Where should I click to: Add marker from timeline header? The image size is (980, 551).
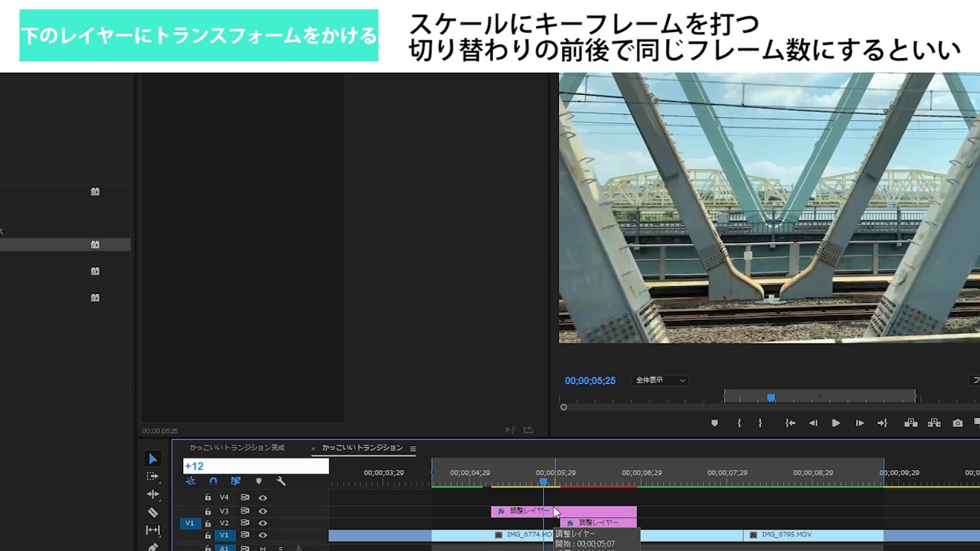coord(259,481)
